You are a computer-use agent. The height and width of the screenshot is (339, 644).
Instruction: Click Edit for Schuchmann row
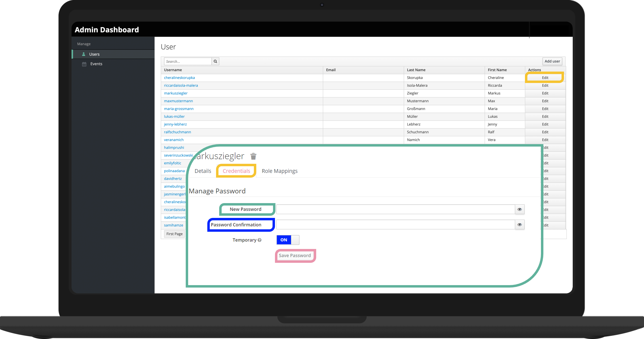pos(545,132)
